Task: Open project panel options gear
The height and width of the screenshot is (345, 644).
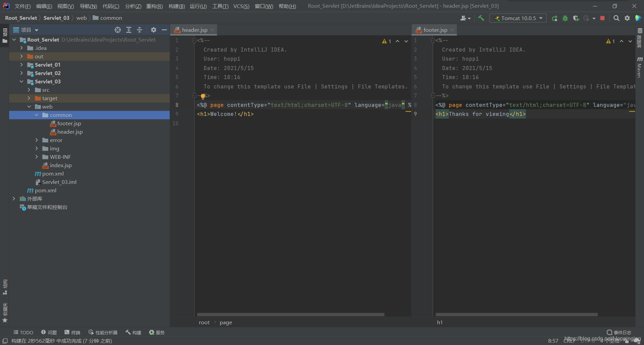Action: 153,30
